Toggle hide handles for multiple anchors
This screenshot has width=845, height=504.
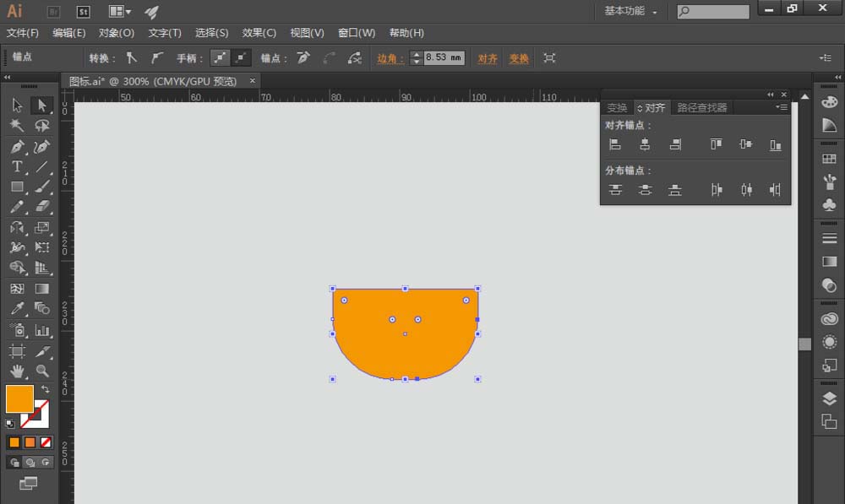pos(241,57)
